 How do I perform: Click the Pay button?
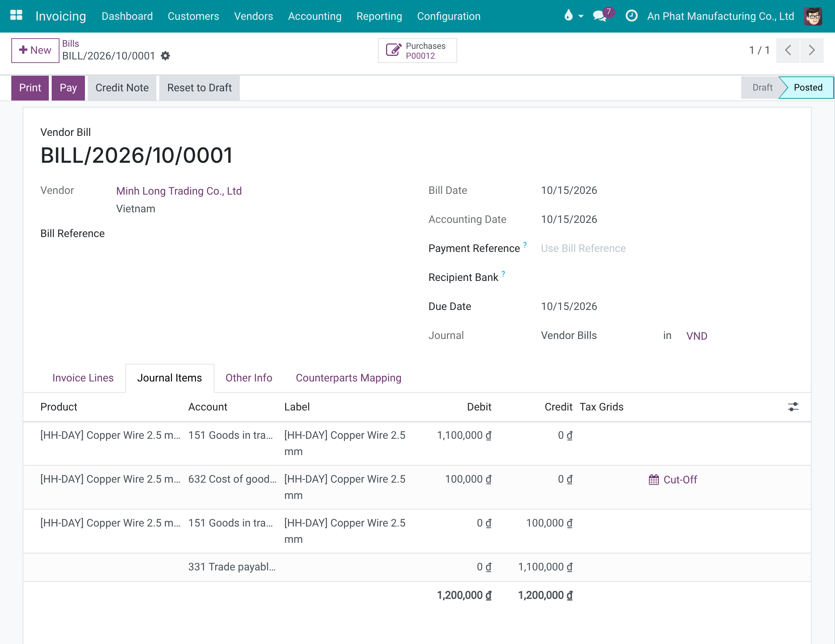(x=68, y=87)
